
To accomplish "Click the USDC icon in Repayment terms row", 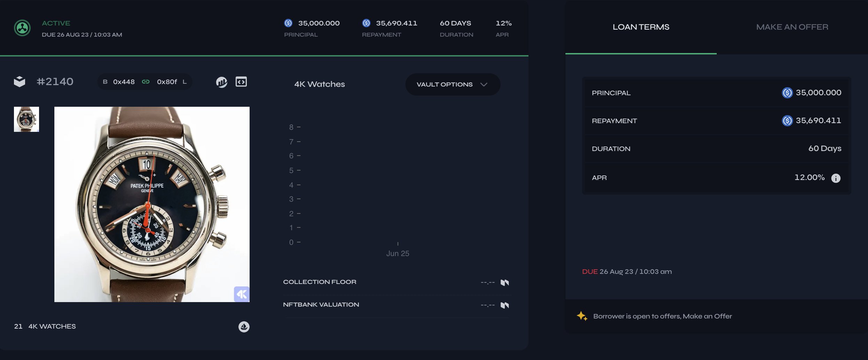I will point(787,121).
